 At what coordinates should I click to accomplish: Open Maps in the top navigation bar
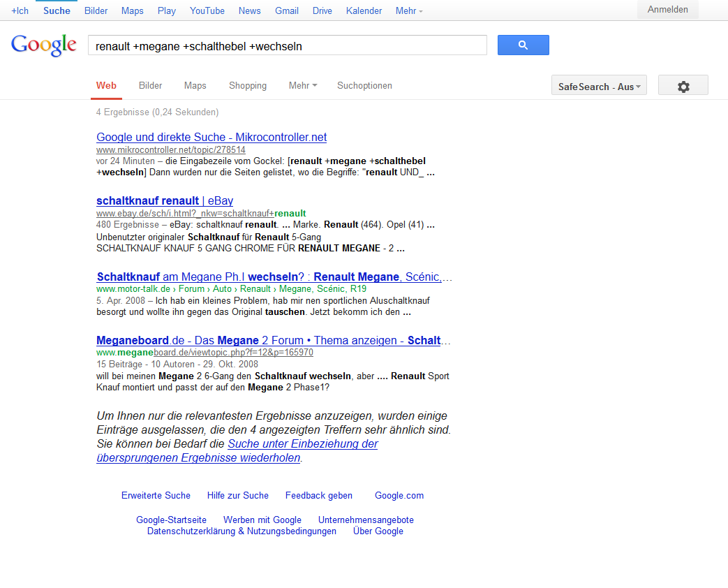click(133, 10)
